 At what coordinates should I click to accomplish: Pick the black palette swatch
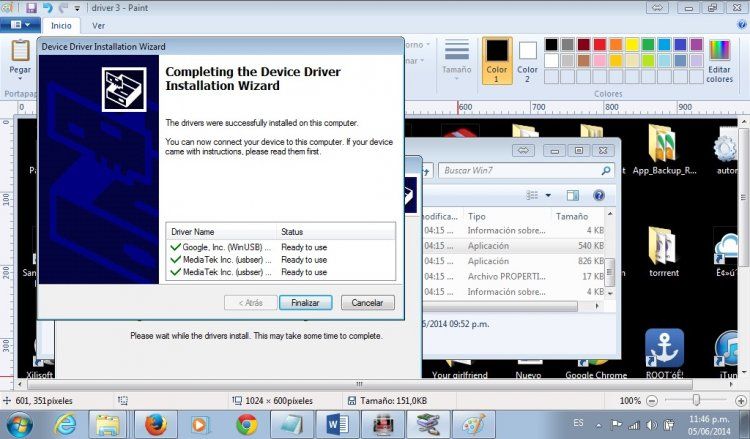point(551,45)
